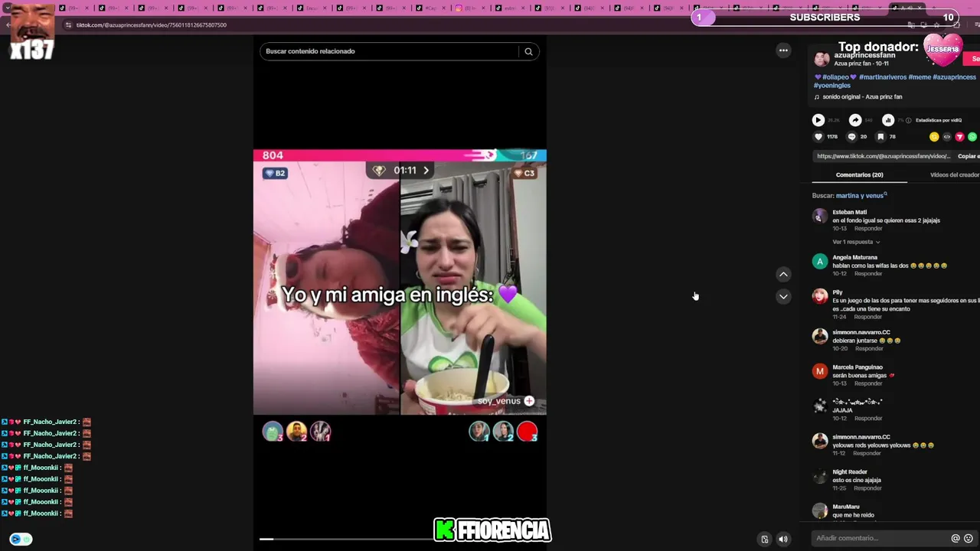Expand 'Ver 1 respuesta' under Esteban Mati's comment
Viewport: 980px width, 551px height.
(856, 242)
